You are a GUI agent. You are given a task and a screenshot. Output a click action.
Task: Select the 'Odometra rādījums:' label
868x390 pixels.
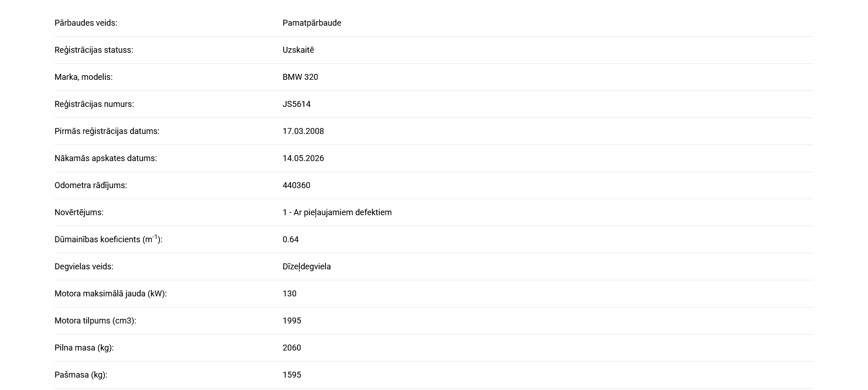coord(91,185)
